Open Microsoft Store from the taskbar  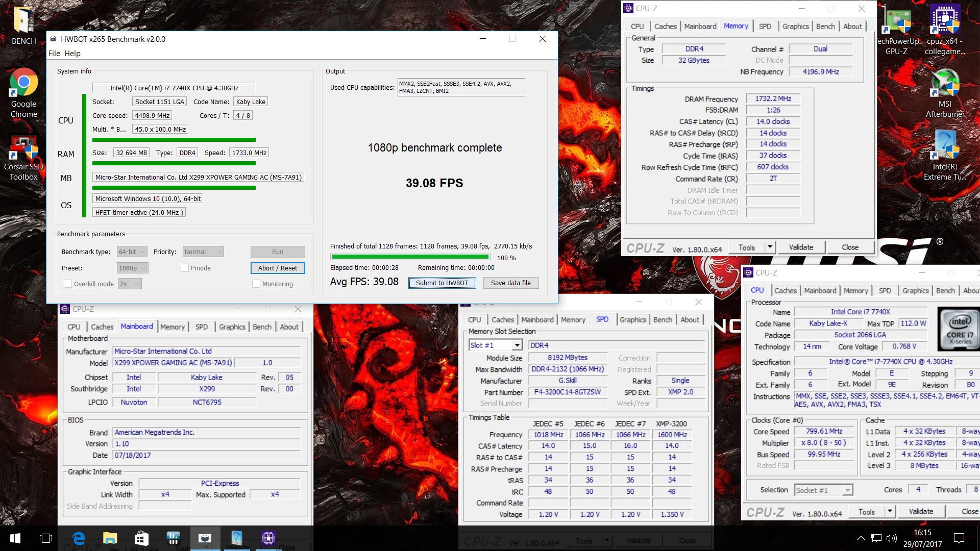point(141,538)
